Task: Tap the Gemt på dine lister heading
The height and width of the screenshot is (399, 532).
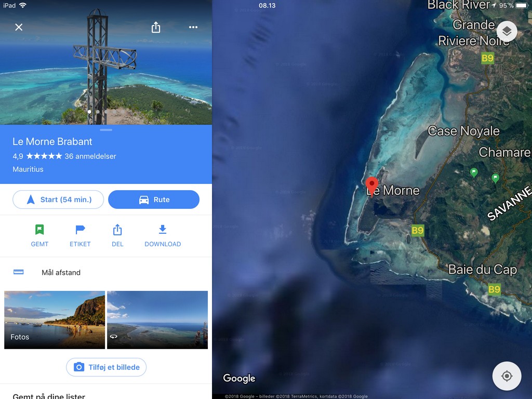Action: pos(49,395)
